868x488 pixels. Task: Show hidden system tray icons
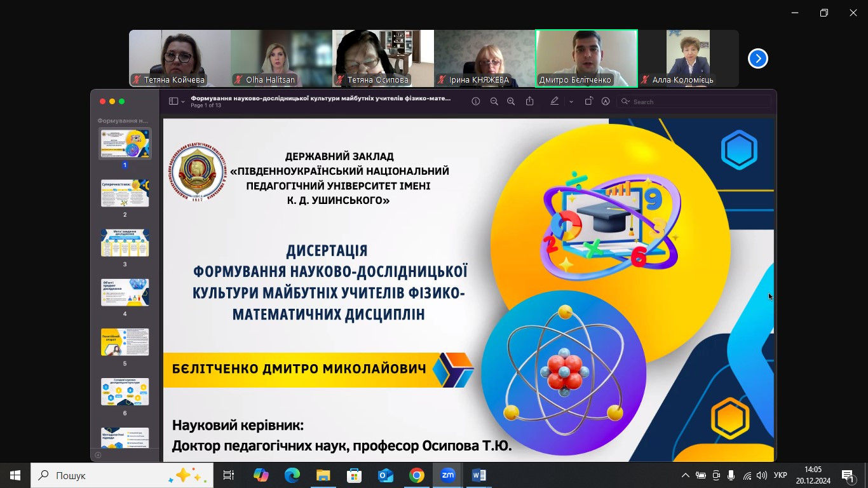[x=685, y=475]
